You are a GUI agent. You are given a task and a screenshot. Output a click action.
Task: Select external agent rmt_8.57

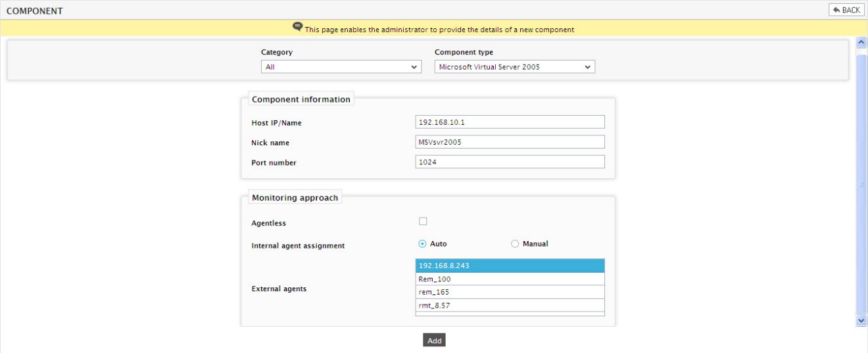click(x=510, y=305)
